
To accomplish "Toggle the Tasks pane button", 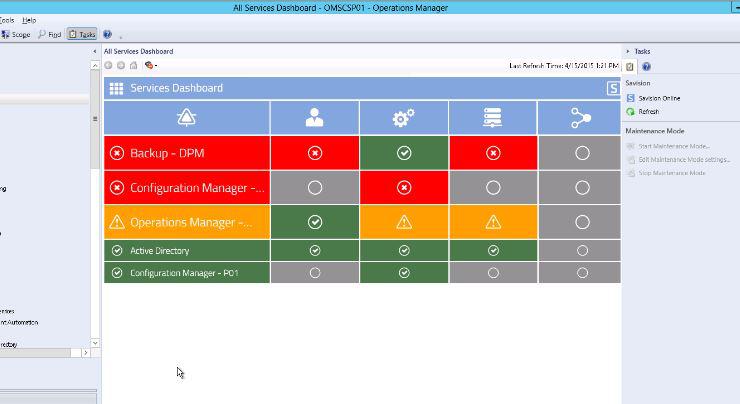I will click(x=82, y=34).
